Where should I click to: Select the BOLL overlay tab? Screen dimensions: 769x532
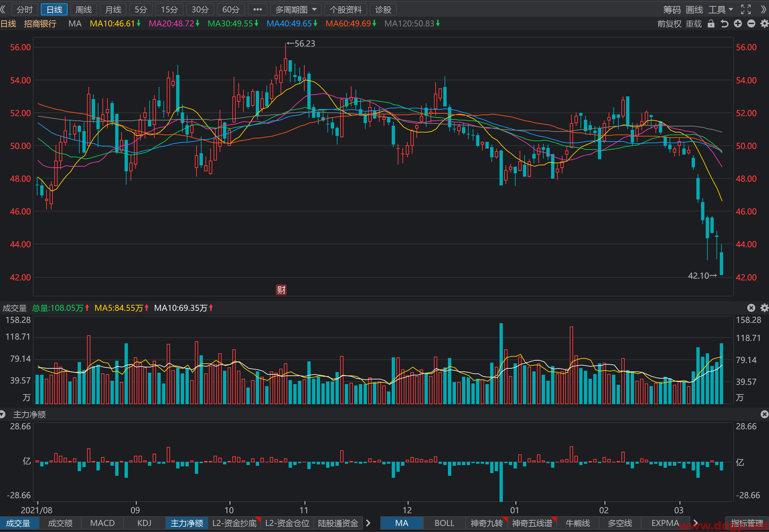click(444, 523)
